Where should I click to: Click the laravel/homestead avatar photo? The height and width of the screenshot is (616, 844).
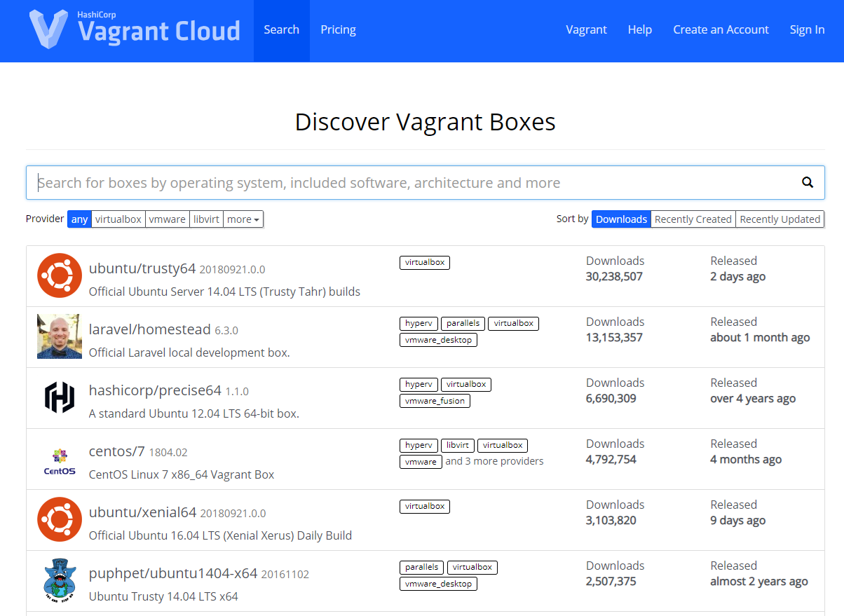tap(60, 336)
